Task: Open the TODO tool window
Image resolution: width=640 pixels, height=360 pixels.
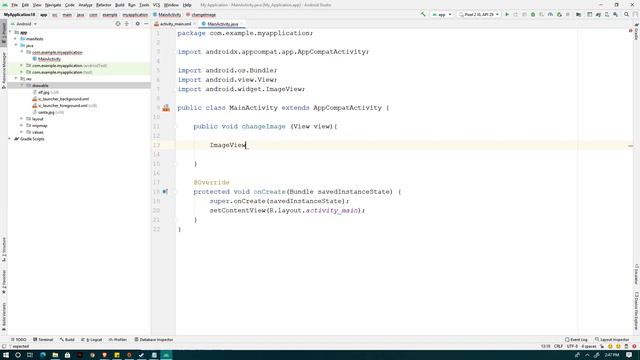Action: [x=19, y=340]
